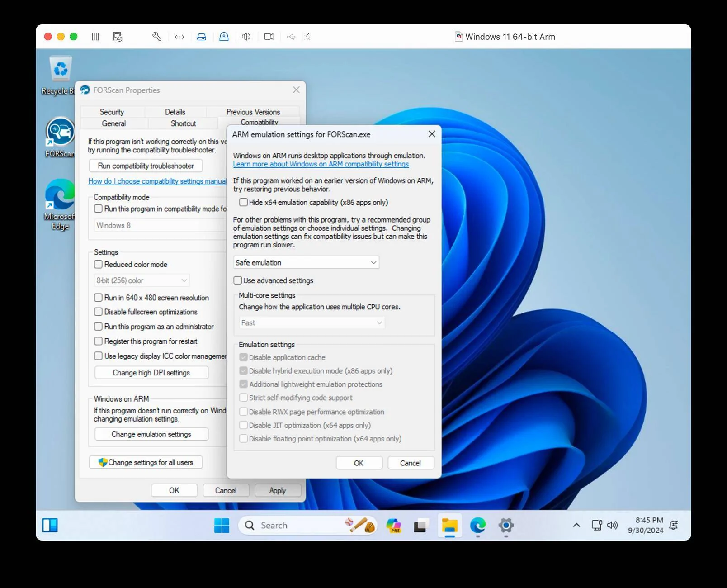Collapse toolbar with left chevron icon
Image resolution: width=727 pixels, height=588 pixels.
point(308,37)
